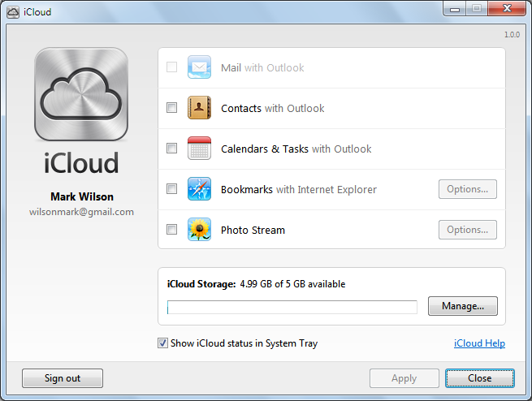Open Options for Bookmarks
This screenshot has height=401, width=532.
pyautogui.click(x=468, y=189)
